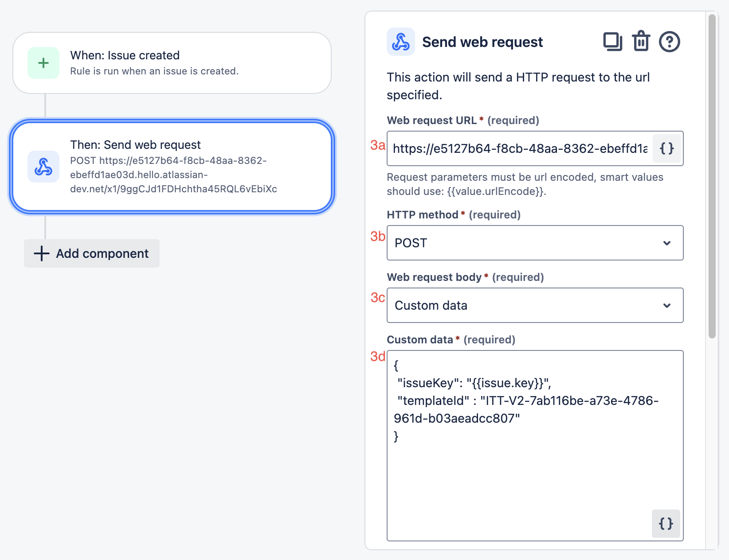Click the webhook icon in the panel header
The width and height of the screenshot is (729, 560).
pyautogui.click(x=401, y=42)
